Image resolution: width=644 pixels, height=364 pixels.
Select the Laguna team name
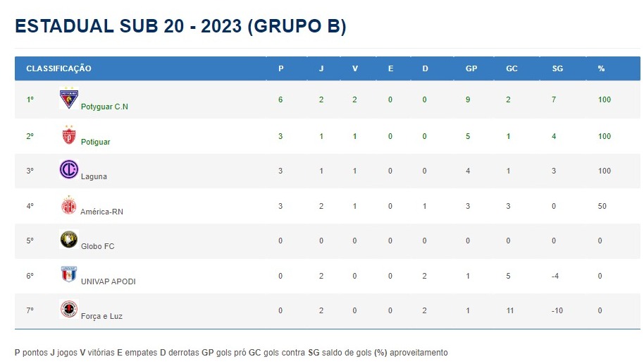94,176
